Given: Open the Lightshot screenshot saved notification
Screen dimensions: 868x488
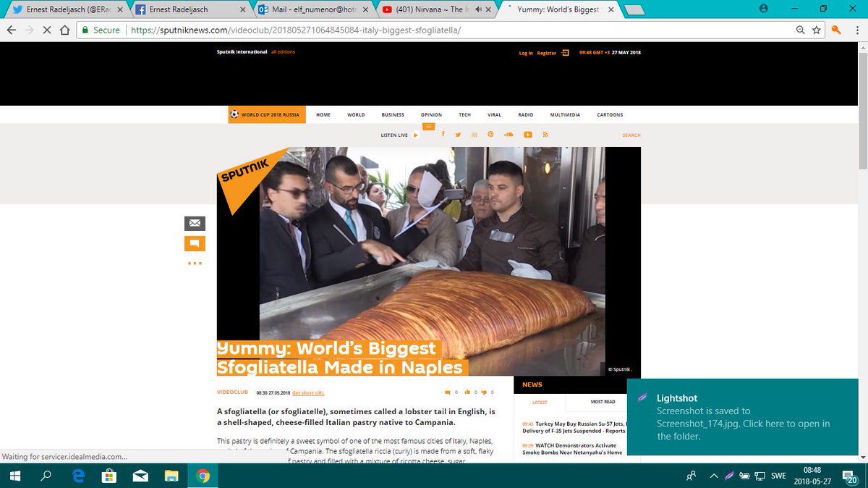Looking at the screenshot, I should pos(742,417).
